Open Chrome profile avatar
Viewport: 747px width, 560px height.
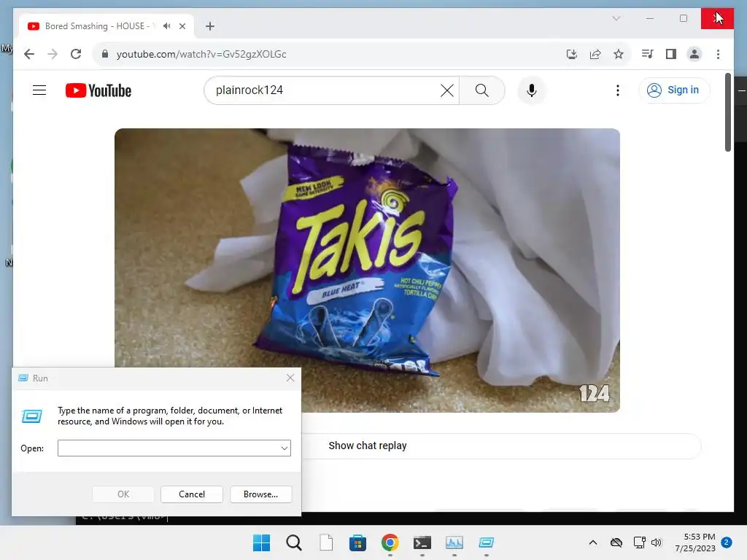pyautogui.click(x=694, y=54)
